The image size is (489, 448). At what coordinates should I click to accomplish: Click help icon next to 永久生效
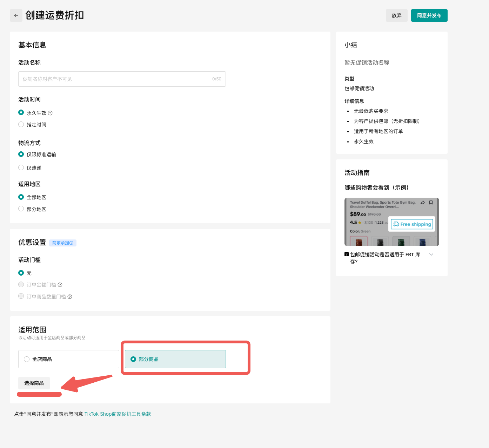(x=50, y=113)
